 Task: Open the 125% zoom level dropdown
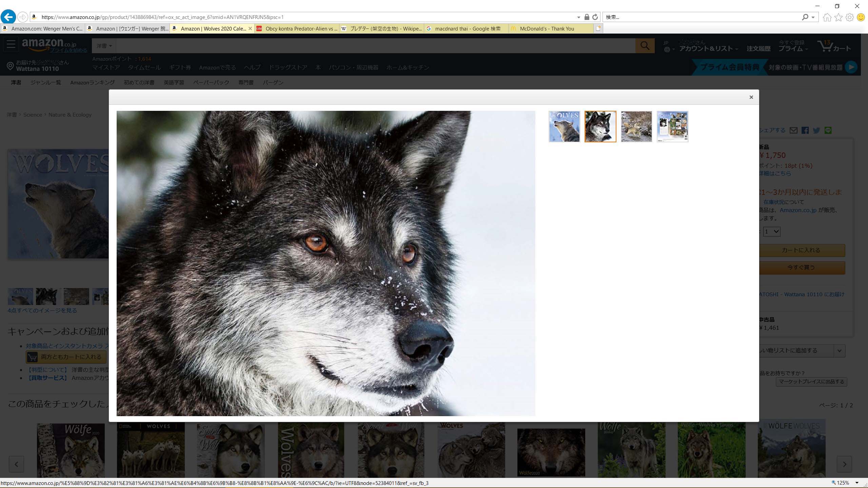coord(857,483)
